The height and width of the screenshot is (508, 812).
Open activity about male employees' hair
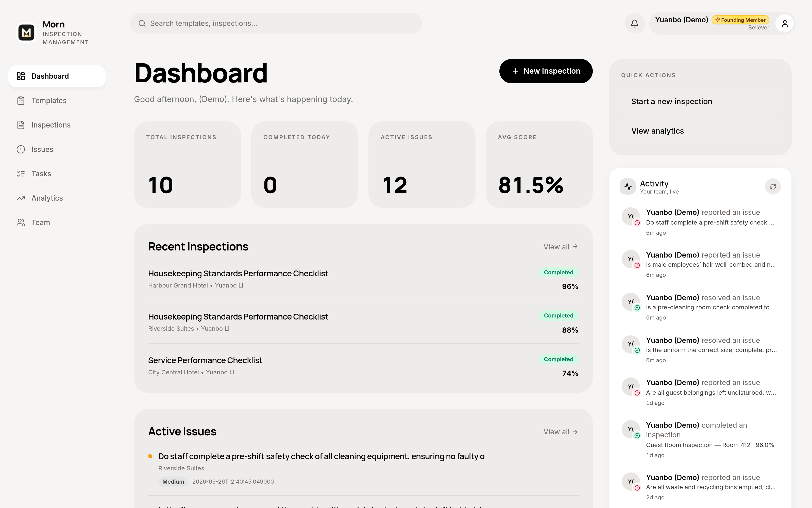tap(700, 265)
